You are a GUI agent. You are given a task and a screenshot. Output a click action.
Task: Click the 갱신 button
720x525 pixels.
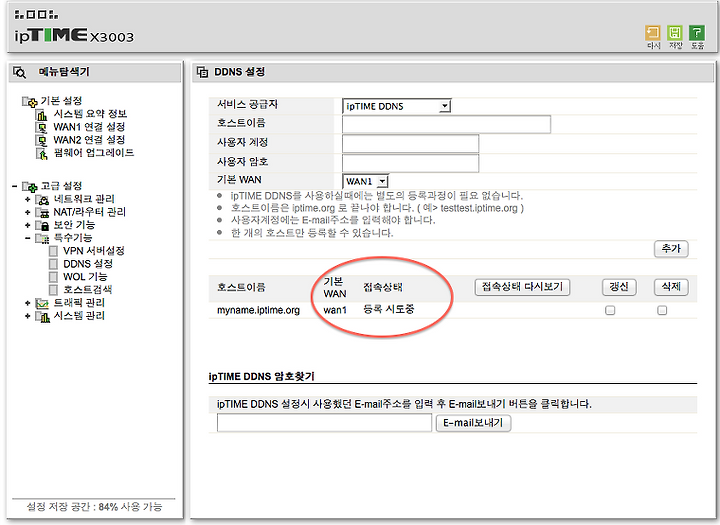[619, 287]
